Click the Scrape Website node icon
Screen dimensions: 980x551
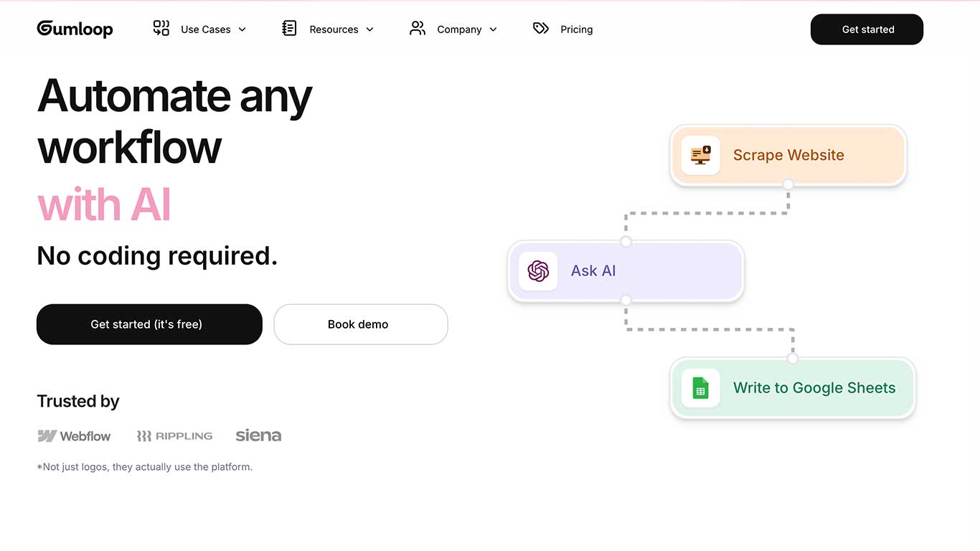pyautogui.click(x=700, y=155)
